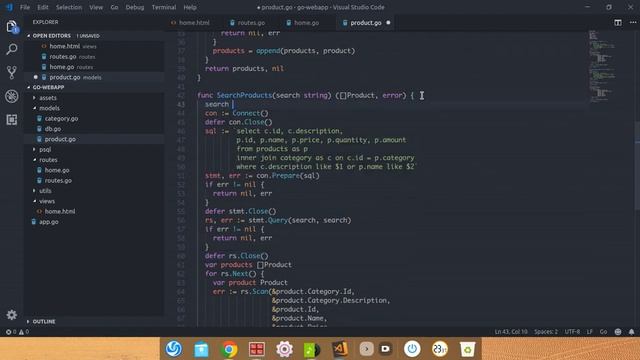Change line ending via LF status entry
The height and width of the screenshot is (360, 640).
[x=589, y=332]
